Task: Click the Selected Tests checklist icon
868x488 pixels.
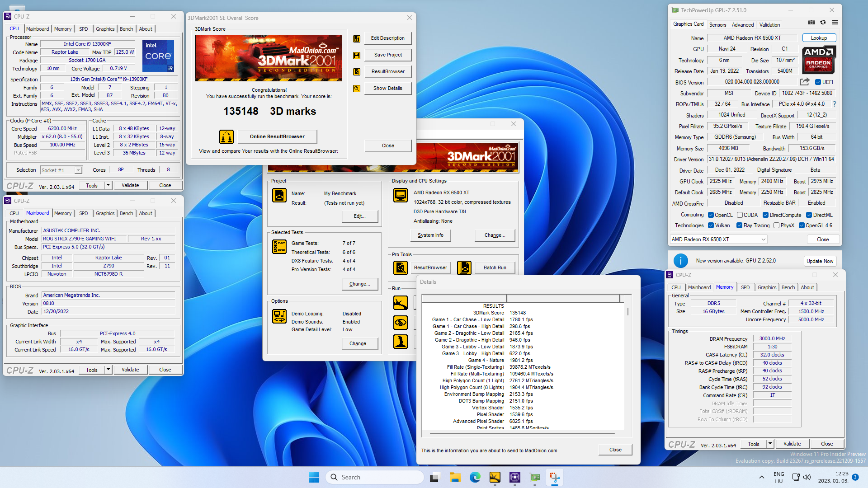Action: coord(279,247)
